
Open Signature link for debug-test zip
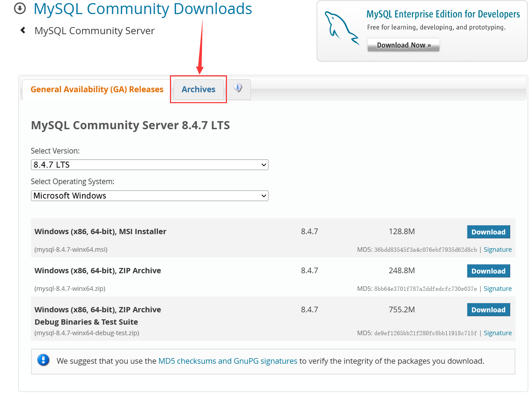[497, 333]
